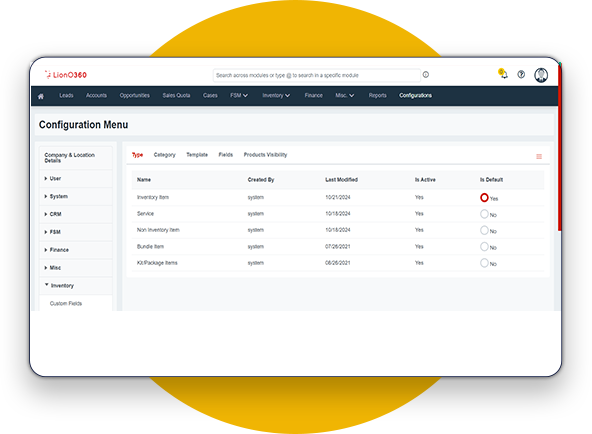
Task: Open Opportunities in the navbar
Action: (x=135, y=95)
